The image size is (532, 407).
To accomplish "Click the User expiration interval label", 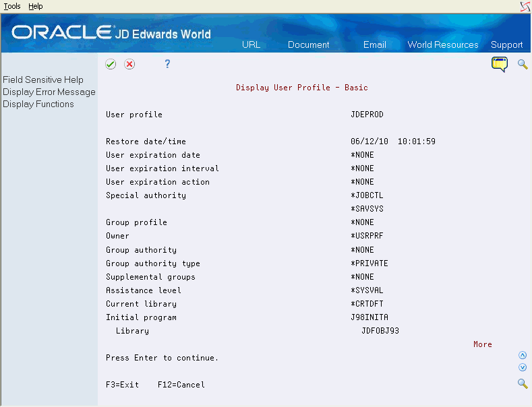I will tap(162, 168).
